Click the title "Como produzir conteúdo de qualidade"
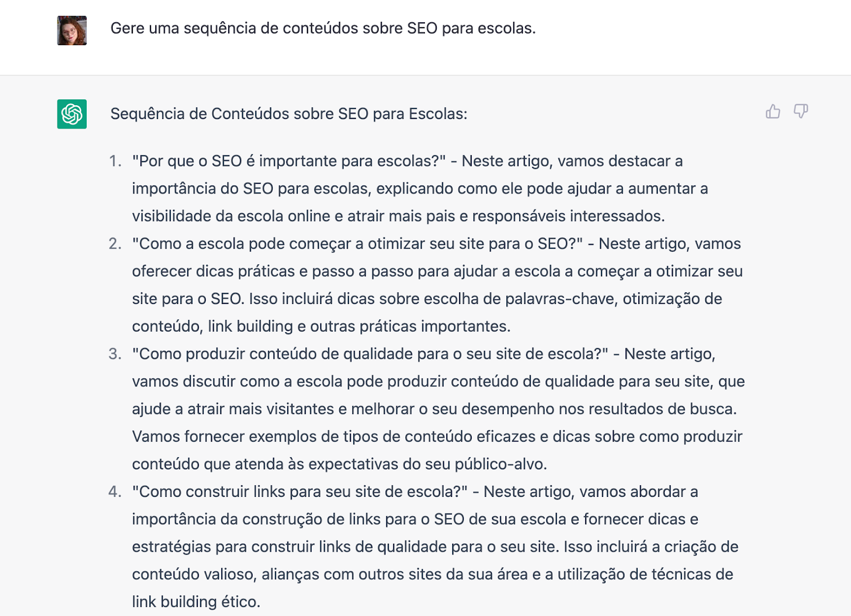 pos(370,354)
